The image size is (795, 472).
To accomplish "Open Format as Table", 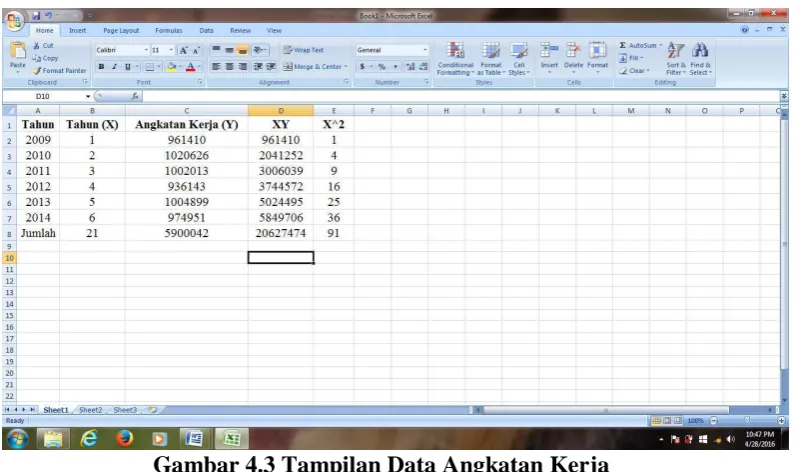I will click(491, 59).
